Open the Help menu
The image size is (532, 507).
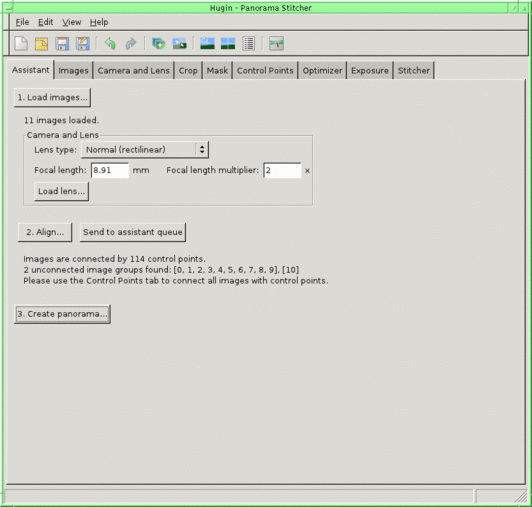click(x=99, y=22)
